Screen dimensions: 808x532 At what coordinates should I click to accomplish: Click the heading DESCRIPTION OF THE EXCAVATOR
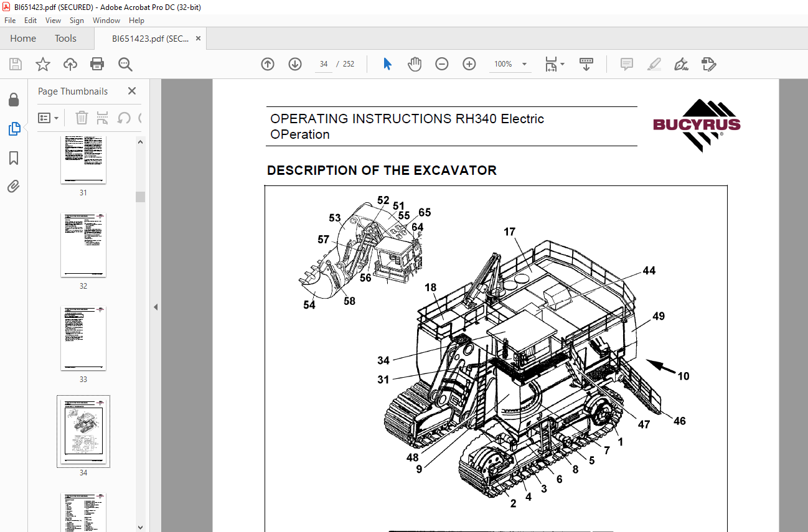click(x=382, y=170)
